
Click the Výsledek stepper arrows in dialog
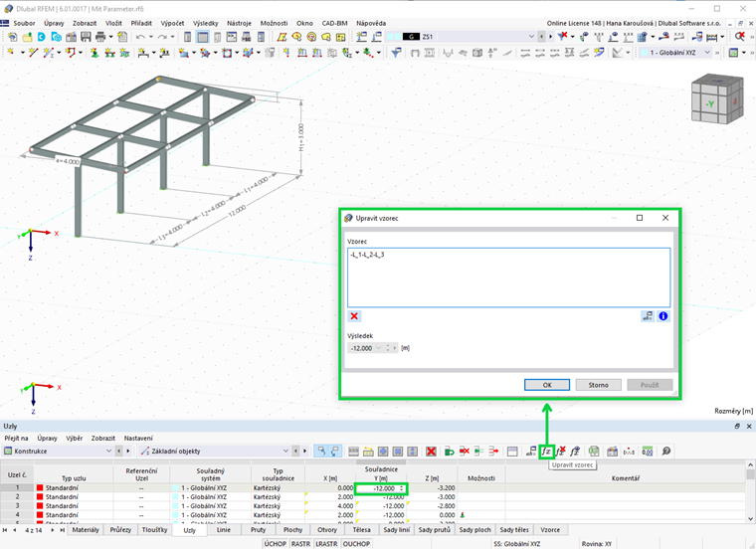tap(388, 348)
